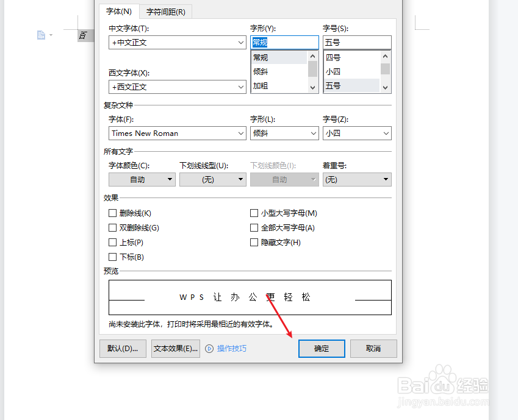Select 五号 in the font size list
The width and height of the screenshot is (518, 420).
tap(348, 85)
